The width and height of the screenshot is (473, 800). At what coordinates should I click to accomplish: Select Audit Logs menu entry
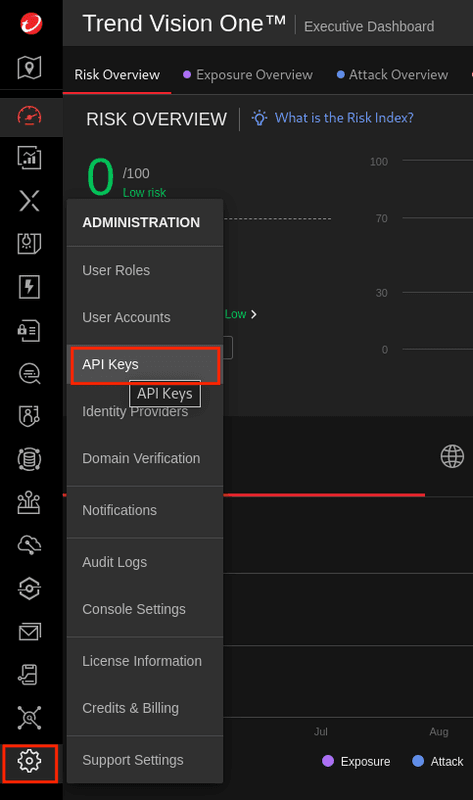(145, 562)
